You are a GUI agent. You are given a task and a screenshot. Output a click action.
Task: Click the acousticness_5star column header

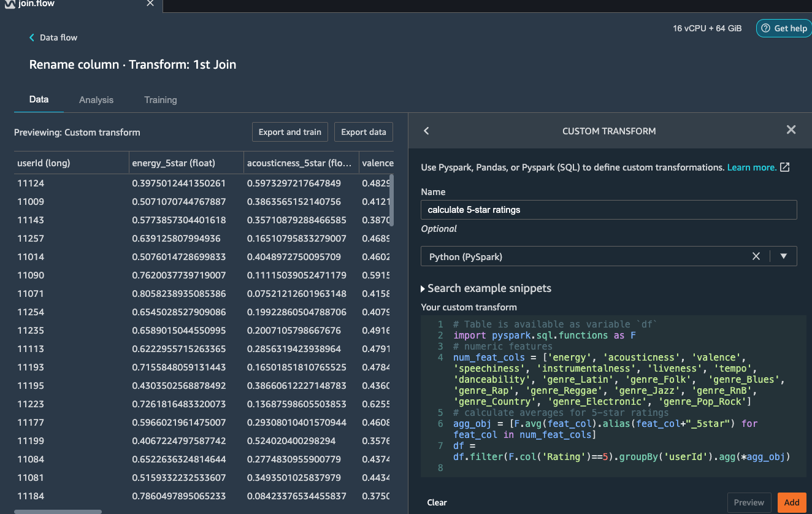[301, 163]
